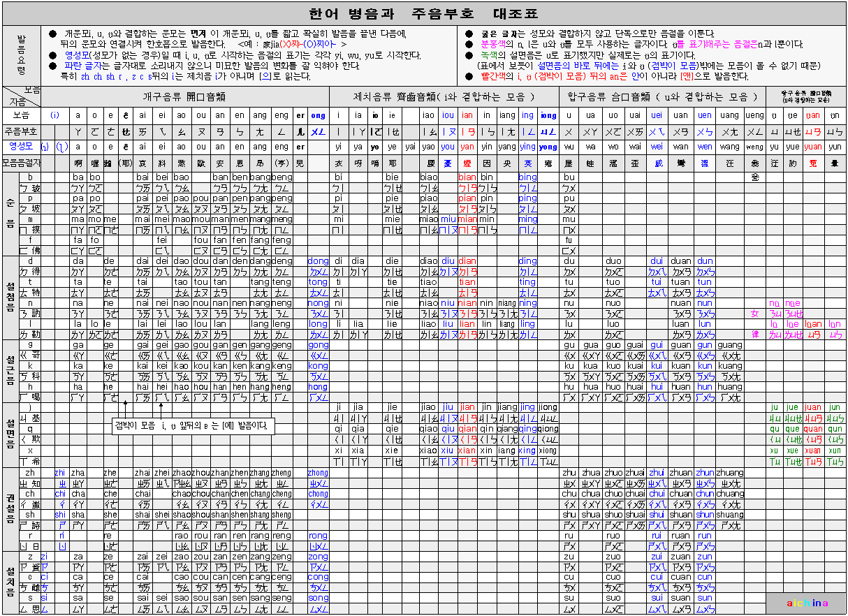
Task: Select the red 'bian' syllable cell
Action: tap(467, 177)
